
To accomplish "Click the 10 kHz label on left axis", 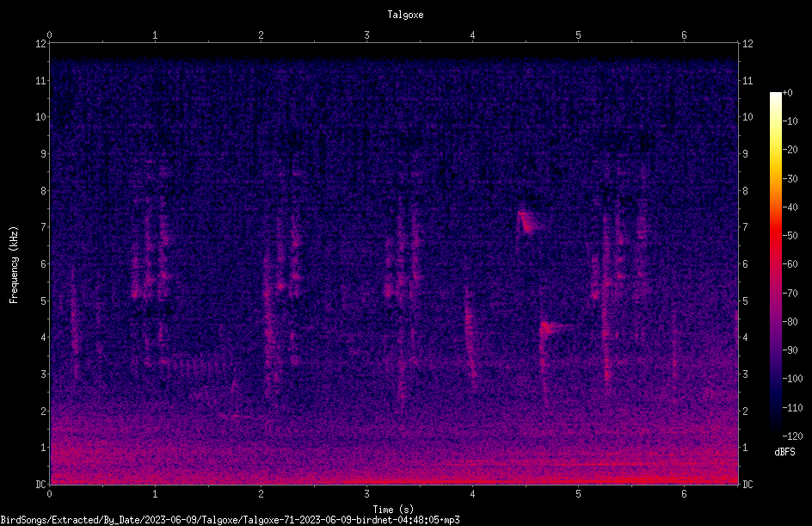I will pyautogui.click(x=41, y=117).
